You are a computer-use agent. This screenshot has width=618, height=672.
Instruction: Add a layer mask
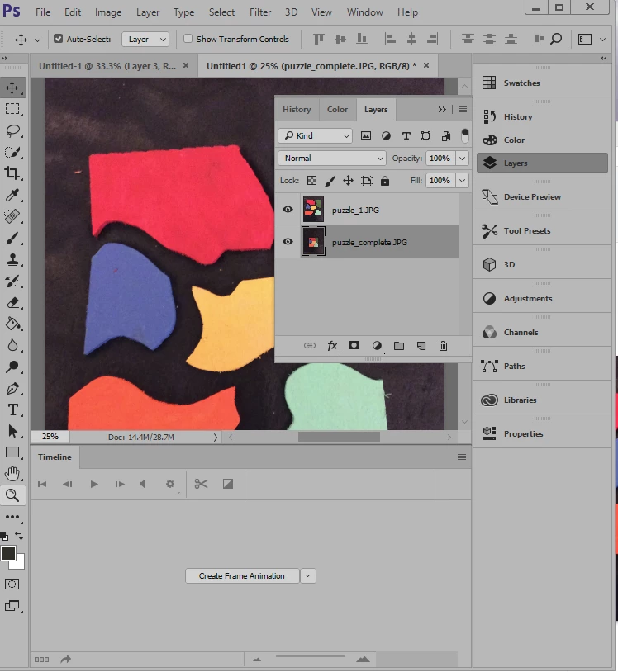click(354, 345)
